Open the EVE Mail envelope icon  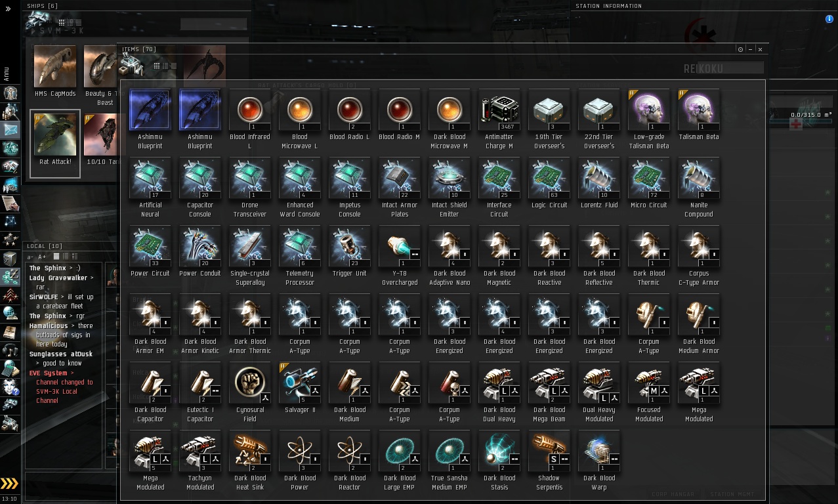[10, 129]
